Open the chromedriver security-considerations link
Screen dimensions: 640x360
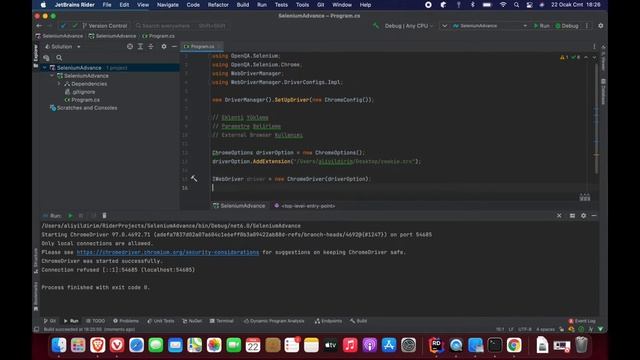pyautogui.click(x=168, y=252)
